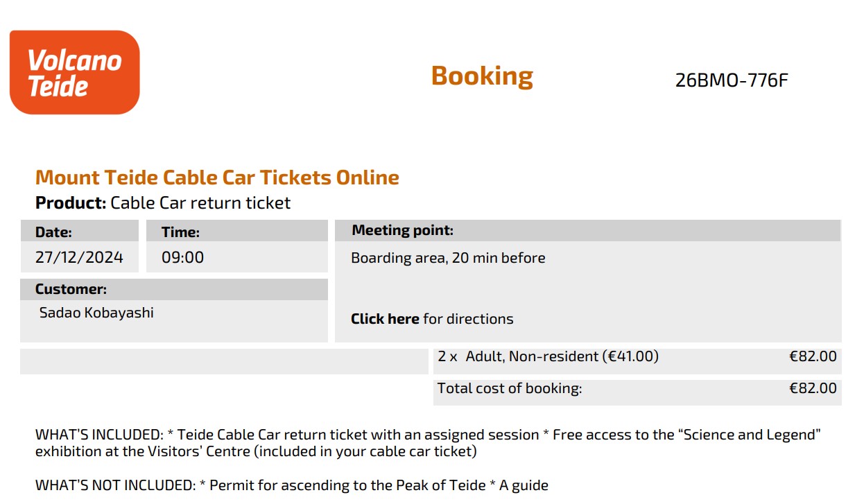Click the total amount €82.00

(x=813, y=388)
